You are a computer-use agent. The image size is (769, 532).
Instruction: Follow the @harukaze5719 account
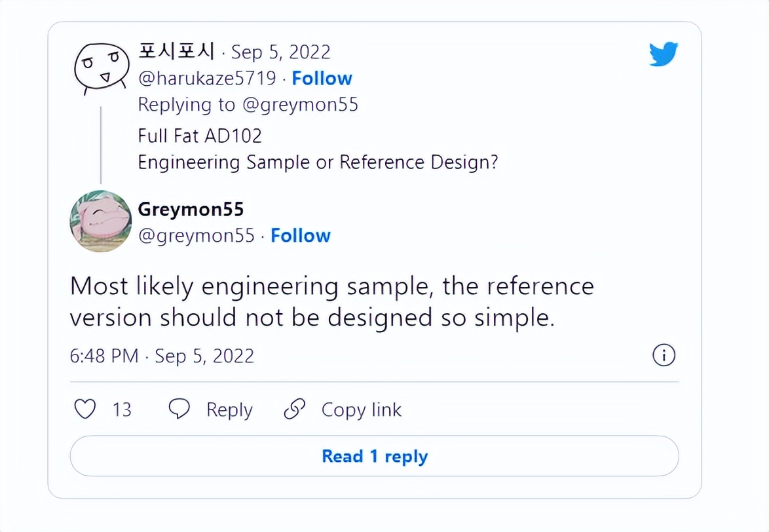(322, 78)
